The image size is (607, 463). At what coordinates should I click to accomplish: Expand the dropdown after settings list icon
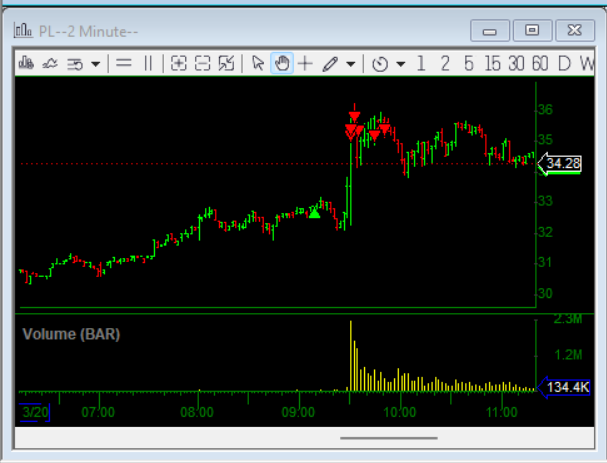[95, 64]
